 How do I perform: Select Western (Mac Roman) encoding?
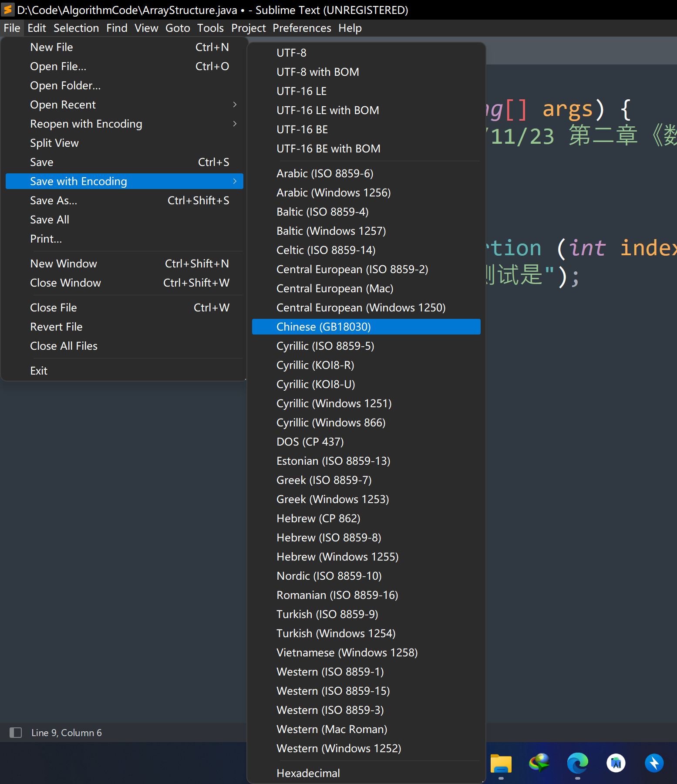click(366, 729)
